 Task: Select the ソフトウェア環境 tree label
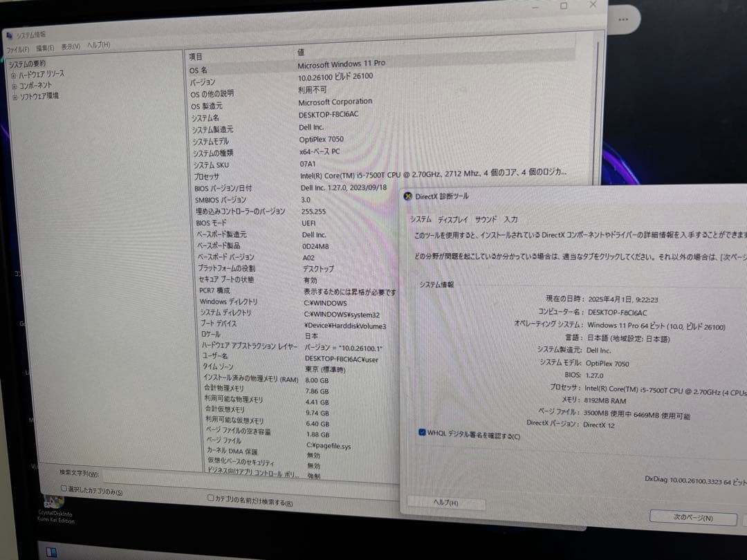click(39, 96)
